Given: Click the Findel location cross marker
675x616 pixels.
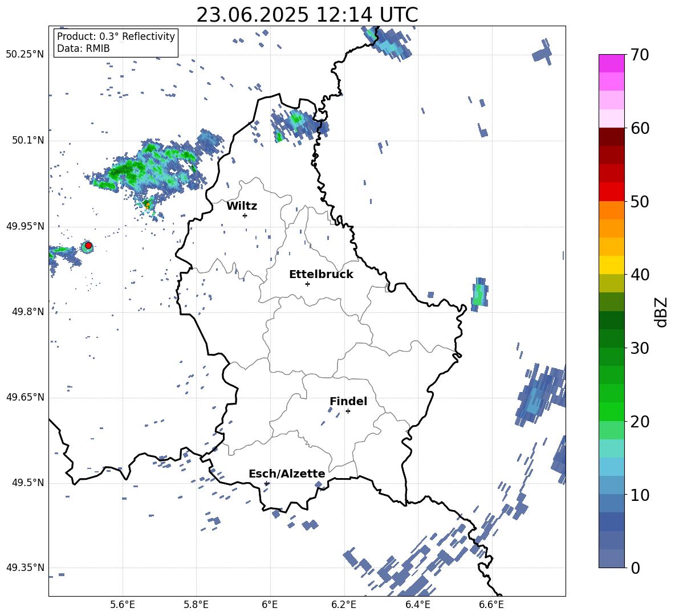Looking at the screenshot, I should coord(348,411).
